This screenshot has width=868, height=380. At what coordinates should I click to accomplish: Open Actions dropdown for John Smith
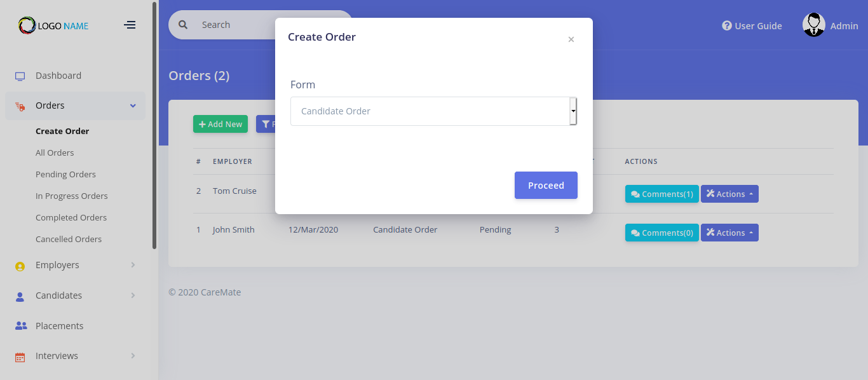(x=729, y=233)
